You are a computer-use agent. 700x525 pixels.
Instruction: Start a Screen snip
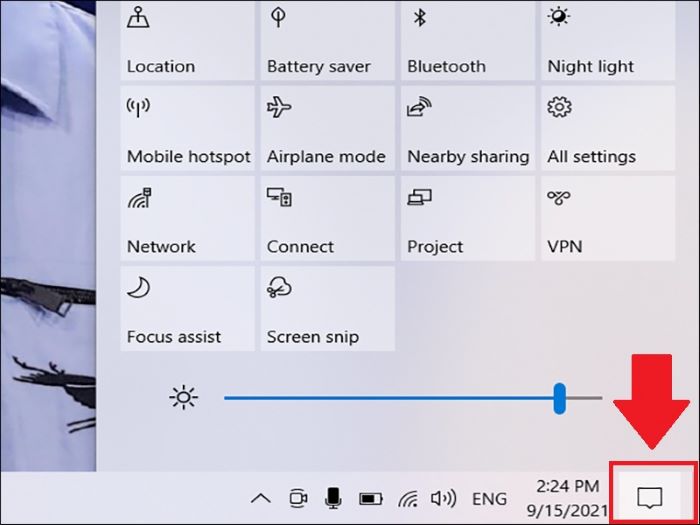pos(328,310)
